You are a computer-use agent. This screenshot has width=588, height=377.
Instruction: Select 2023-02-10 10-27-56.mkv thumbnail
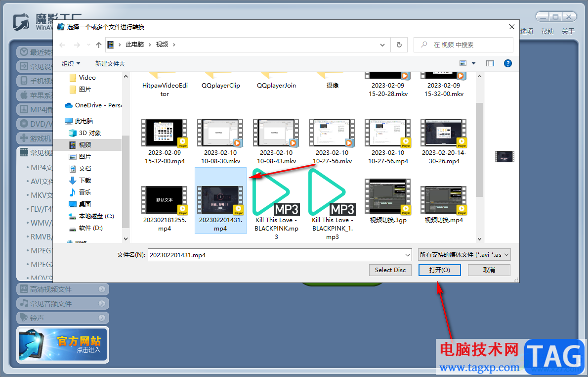(x=332, y=133)
